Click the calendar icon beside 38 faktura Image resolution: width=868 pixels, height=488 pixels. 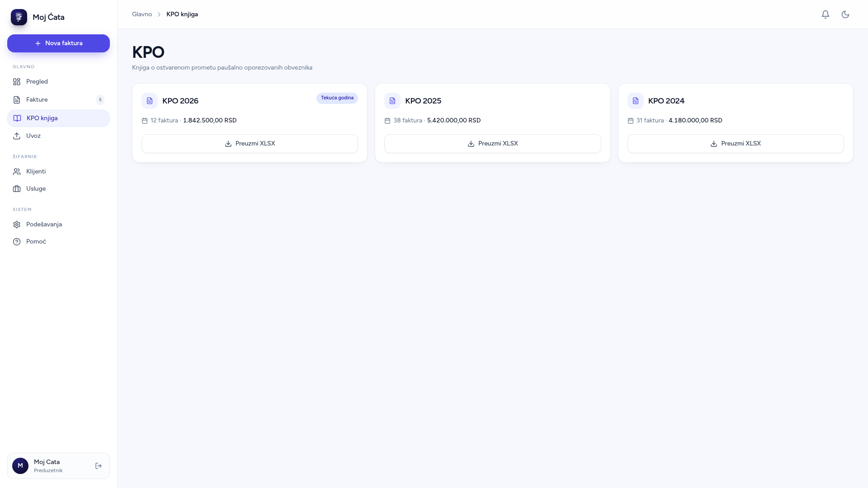pos(387,121)
